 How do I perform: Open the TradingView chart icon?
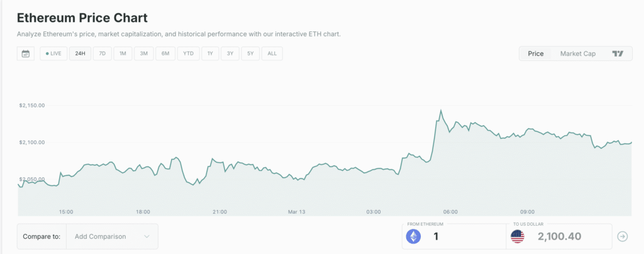click(x=618, y=53)
